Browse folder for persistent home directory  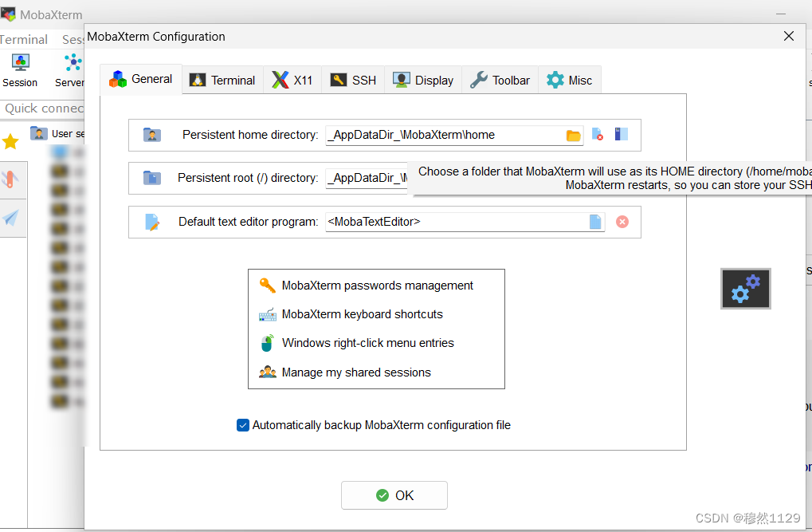(573, 136)
